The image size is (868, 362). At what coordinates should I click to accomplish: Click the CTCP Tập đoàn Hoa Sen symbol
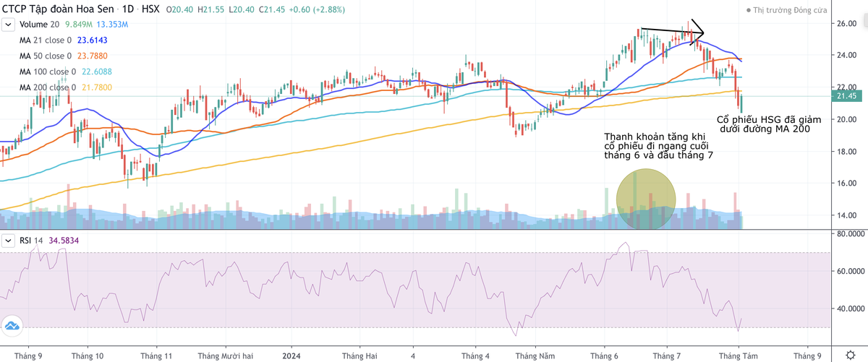58,9
